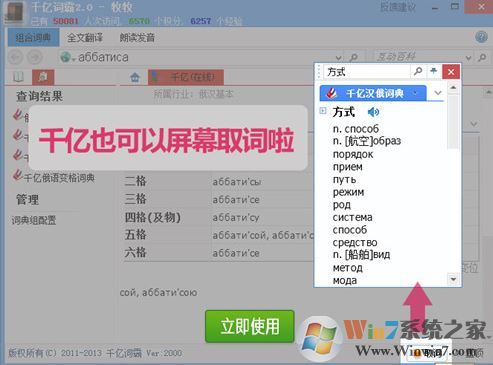This screenshot has width=493, height=365.
Task: Click the 方式 field in the popup
Action: pos(367,72)
